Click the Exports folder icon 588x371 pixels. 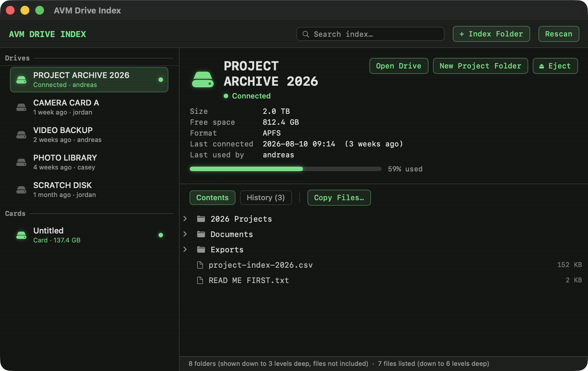pyautogui.click(x=201, y=249)
